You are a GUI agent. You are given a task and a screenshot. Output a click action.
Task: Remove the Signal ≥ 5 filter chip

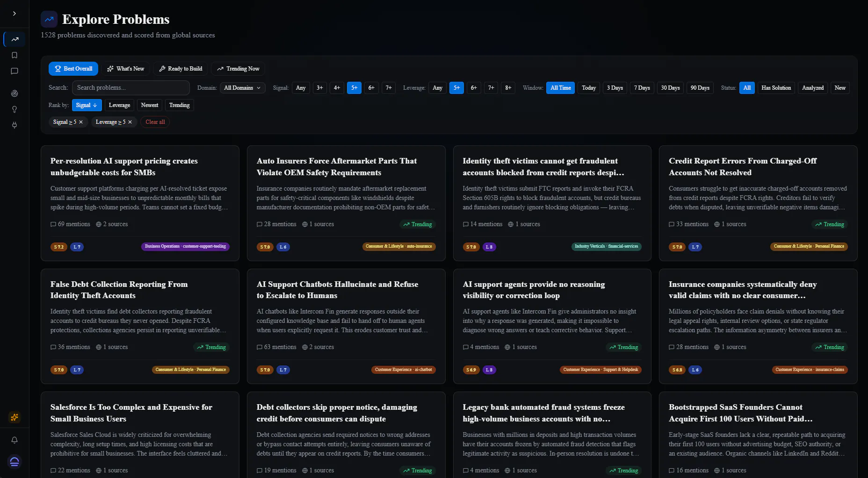[x=81, y=122]
